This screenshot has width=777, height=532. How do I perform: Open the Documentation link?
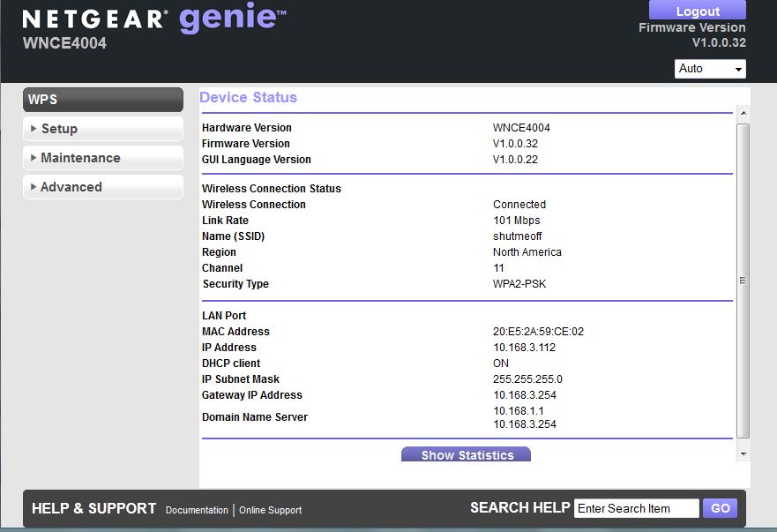tap(197, 510)
